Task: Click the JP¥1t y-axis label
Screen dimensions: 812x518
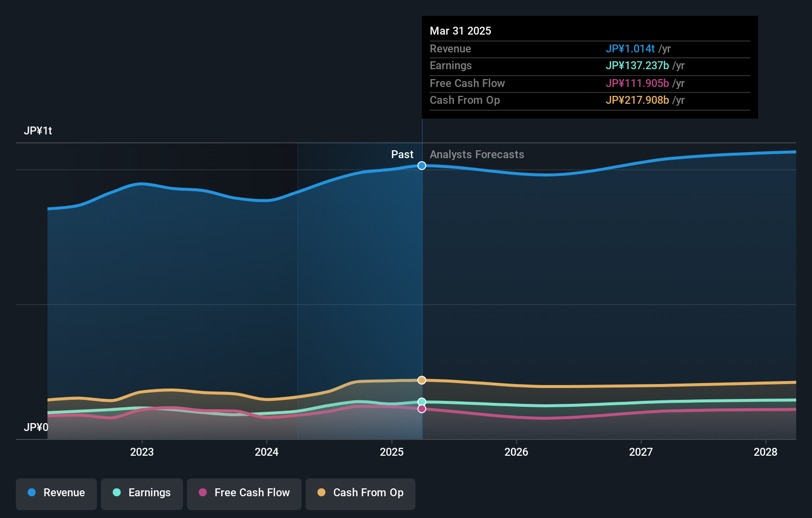Action: [x=38, y=130]
